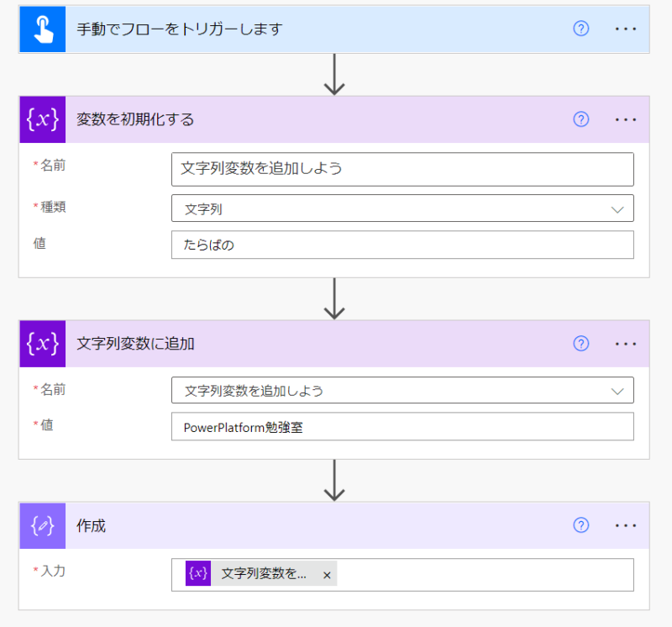Open the 作成 action ellipsis menu
Screen dimensions: 672x627
(x=626, y=525)
